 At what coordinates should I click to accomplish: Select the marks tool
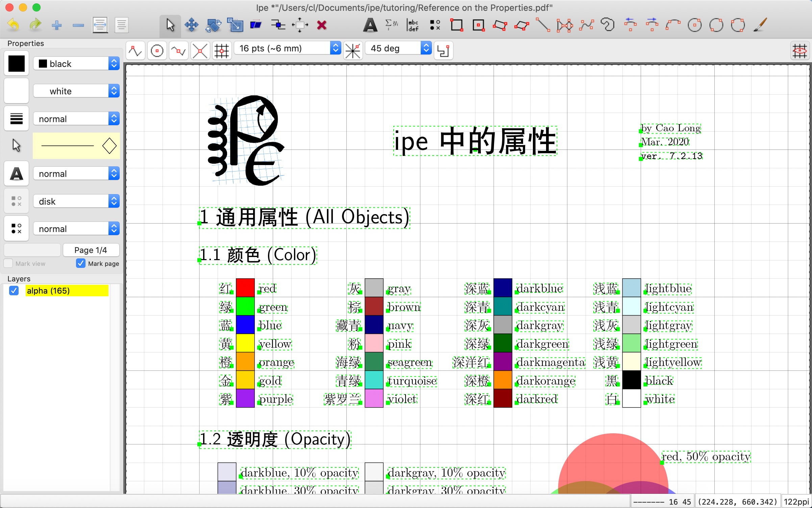click(x=435, y=25)
